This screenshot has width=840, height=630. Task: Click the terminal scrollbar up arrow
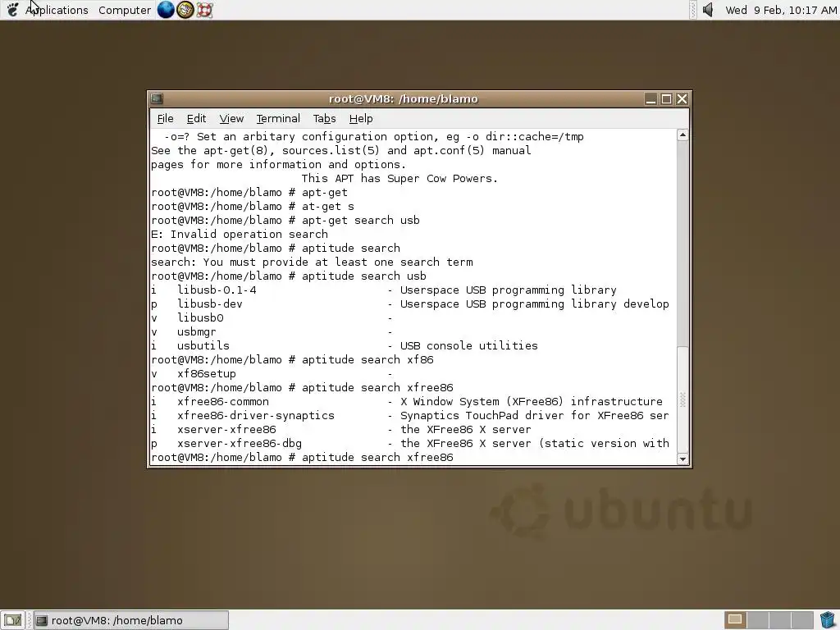tap(682, 135)
